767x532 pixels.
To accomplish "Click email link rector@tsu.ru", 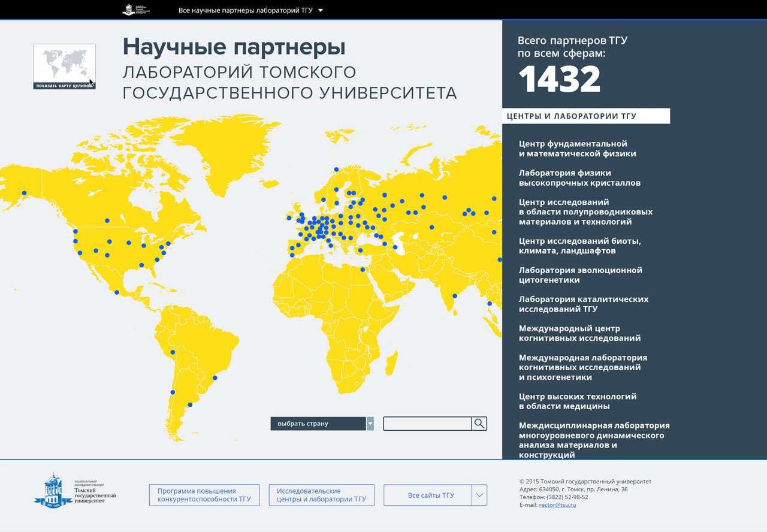I will (x=557, y=505).
